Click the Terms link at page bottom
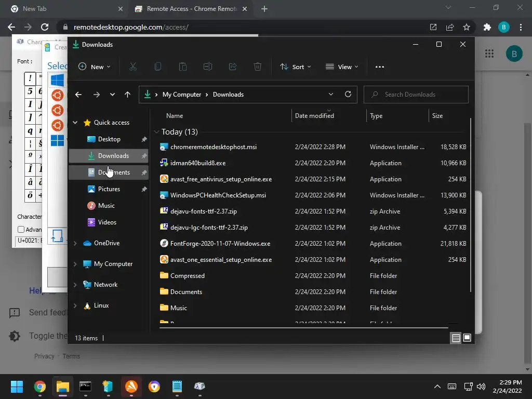The width and height of the screenshot is (532, 399). [71, 356]
